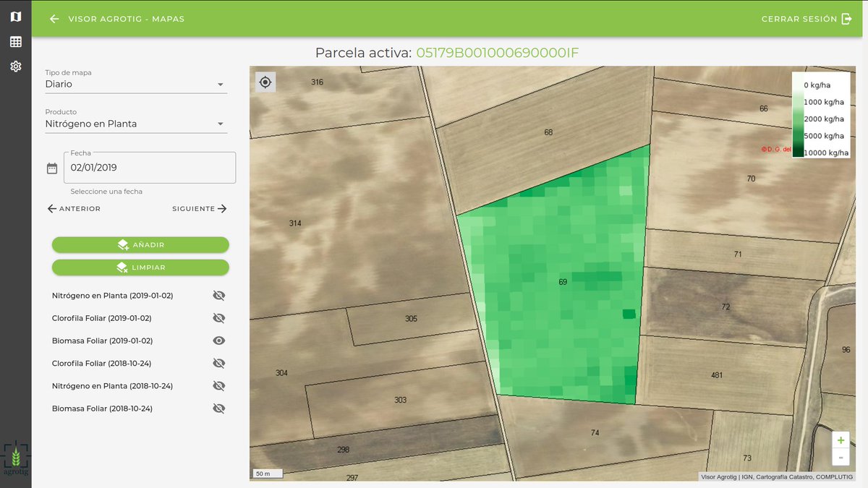This screenshot has width=868, height=488.
Task: Click parcel 481 label on map
Action: [717, 375]
